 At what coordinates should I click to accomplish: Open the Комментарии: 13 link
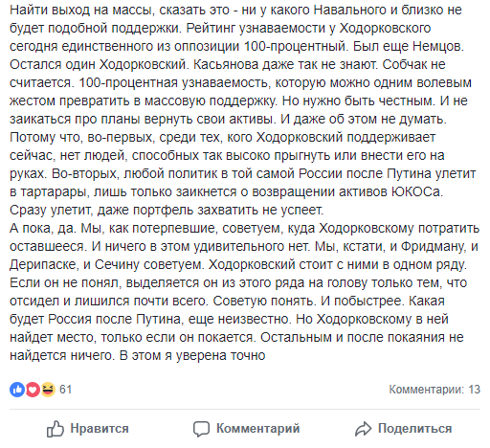tap(434, 390)
